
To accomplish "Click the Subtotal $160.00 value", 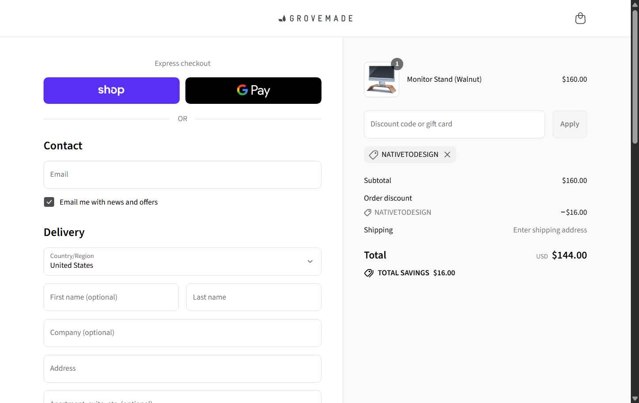I will pyautogui.click(x=574, y=181).
